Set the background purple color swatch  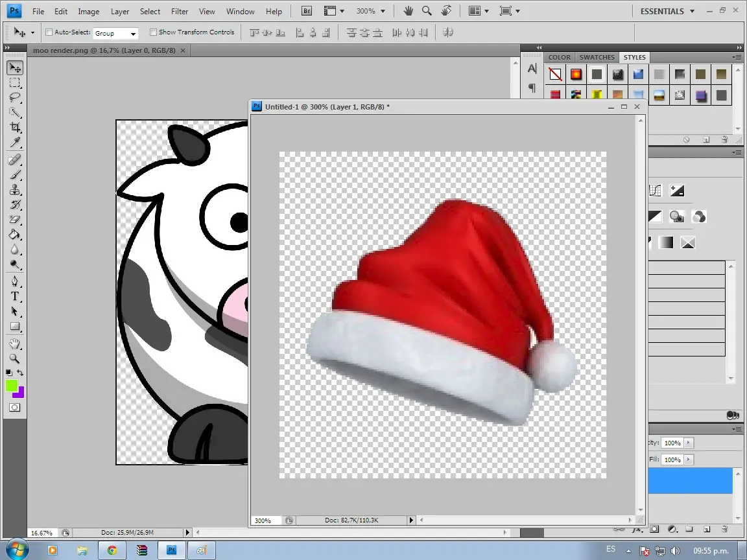(20, 393)
